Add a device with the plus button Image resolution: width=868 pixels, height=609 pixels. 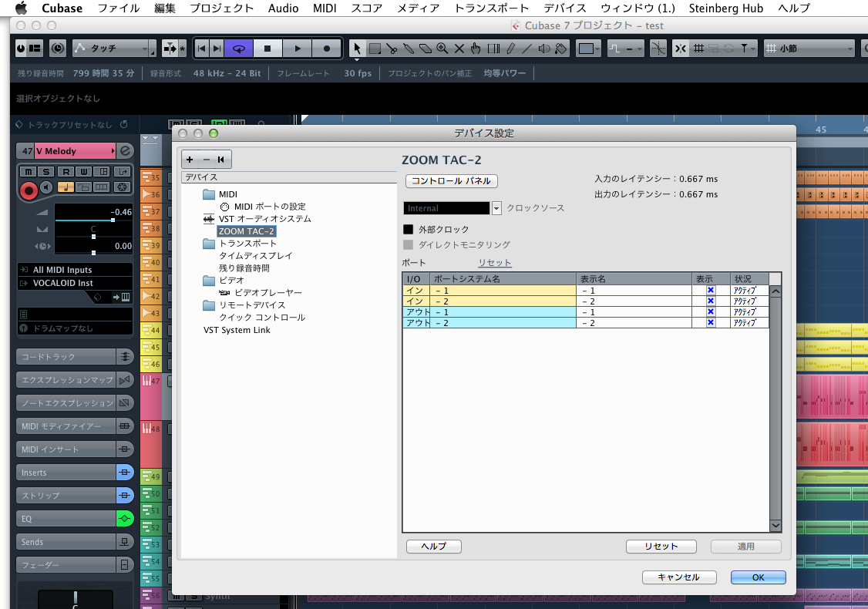coord(190,160)
